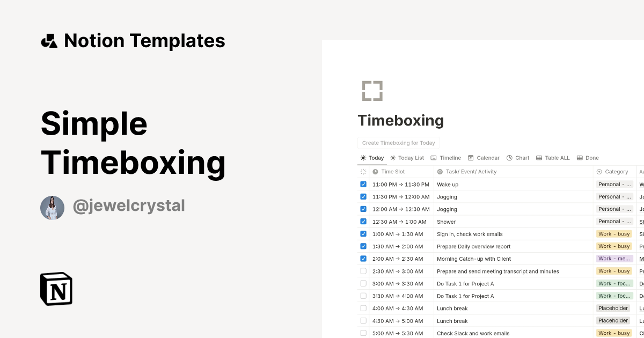Click the clock icon in Time Slot header

375,172
